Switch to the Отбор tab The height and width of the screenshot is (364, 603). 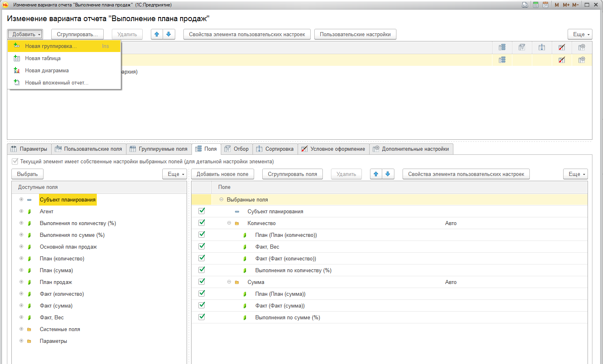(x=237, y=149)
